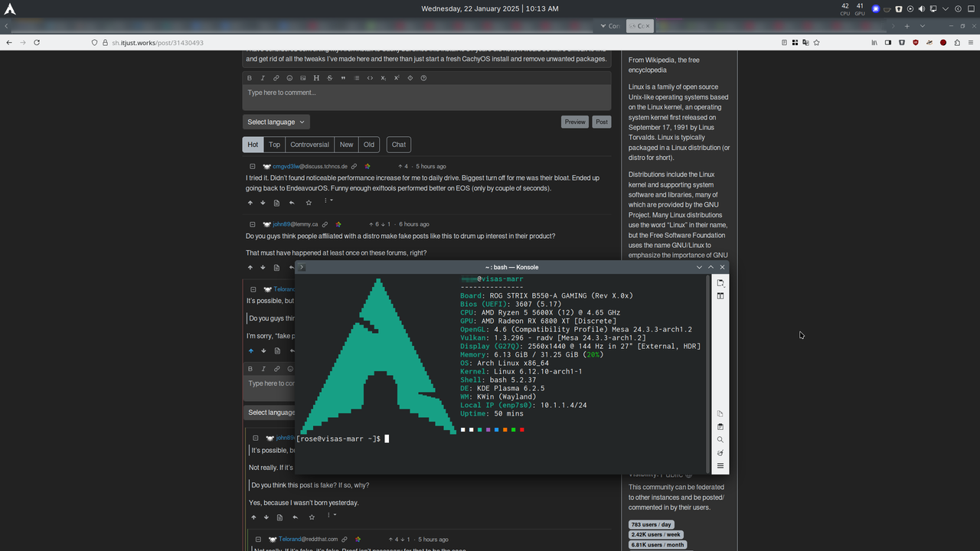Copy icon in Konsole side toolbar
This screenshot has height=551, width=980.
(x=720, y=414)
